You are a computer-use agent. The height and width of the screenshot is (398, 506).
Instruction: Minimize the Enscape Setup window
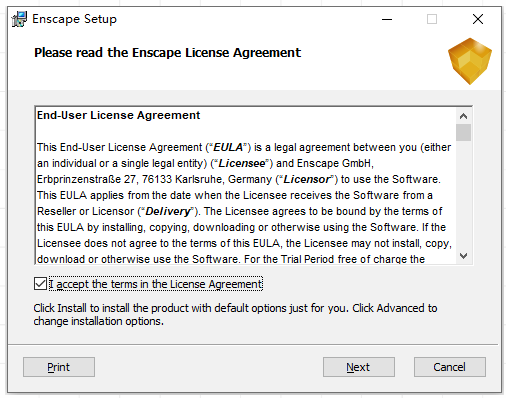(387, 19)
